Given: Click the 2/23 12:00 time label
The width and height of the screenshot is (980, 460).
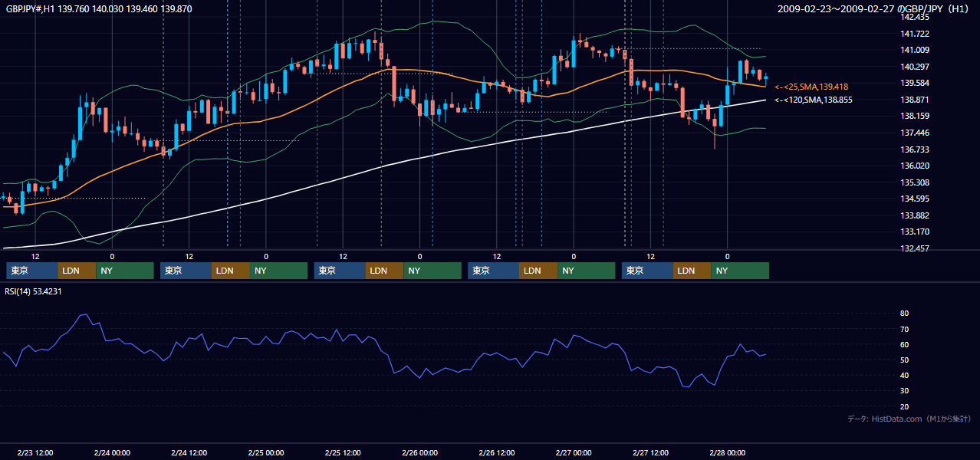Looking at the screenshot, I should 35,453.
